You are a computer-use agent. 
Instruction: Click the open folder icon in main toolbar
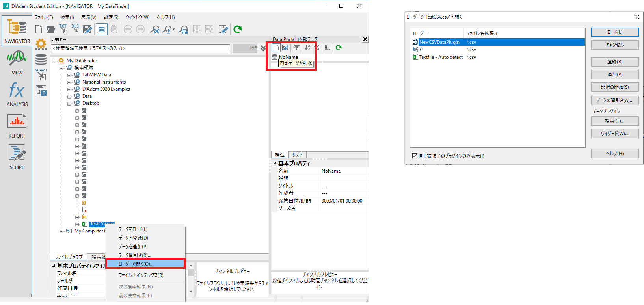50,29
